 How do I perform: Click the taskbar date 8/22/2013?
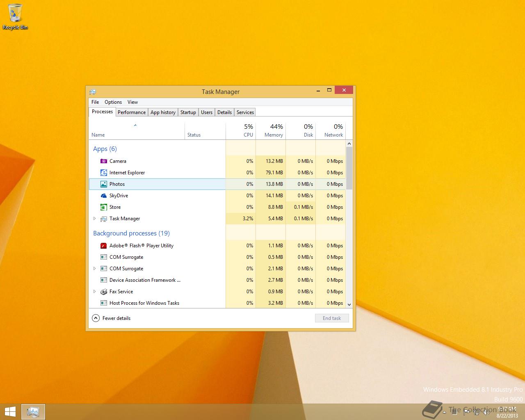coord(507,415)
